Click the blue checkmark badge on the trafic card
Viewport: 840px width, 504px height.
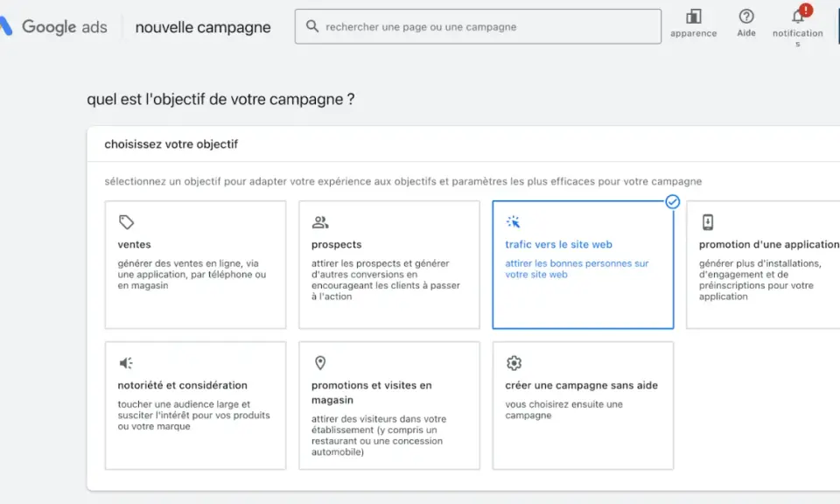pos(673,202)
